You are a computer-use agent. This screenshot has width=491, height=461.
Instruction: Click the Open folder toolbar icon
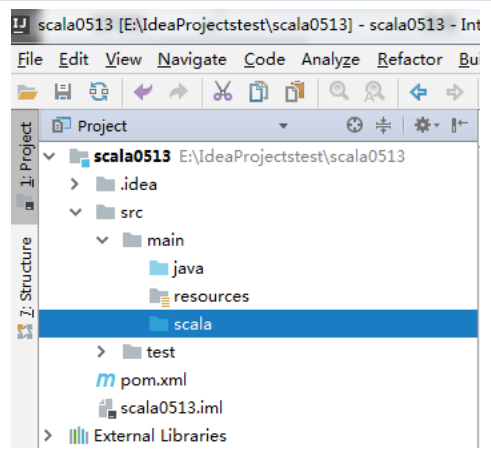point(27,92)
